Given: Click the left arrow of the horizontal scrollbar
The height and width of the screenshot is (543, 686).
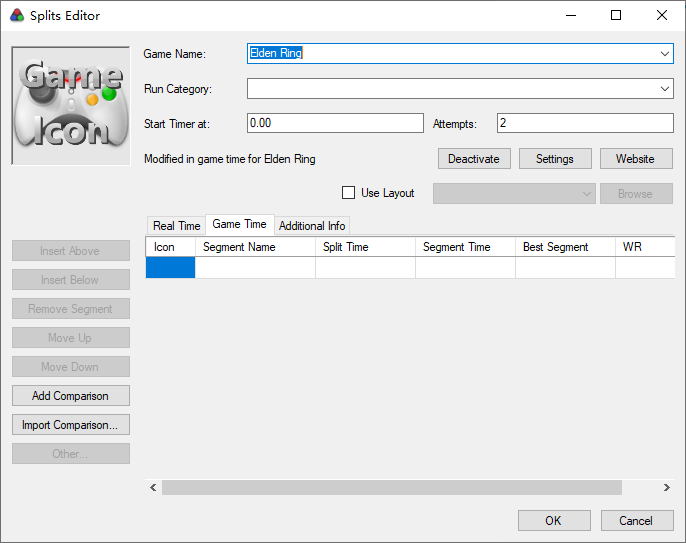Looking at the screenshot, I should click(x=153, y=487).
